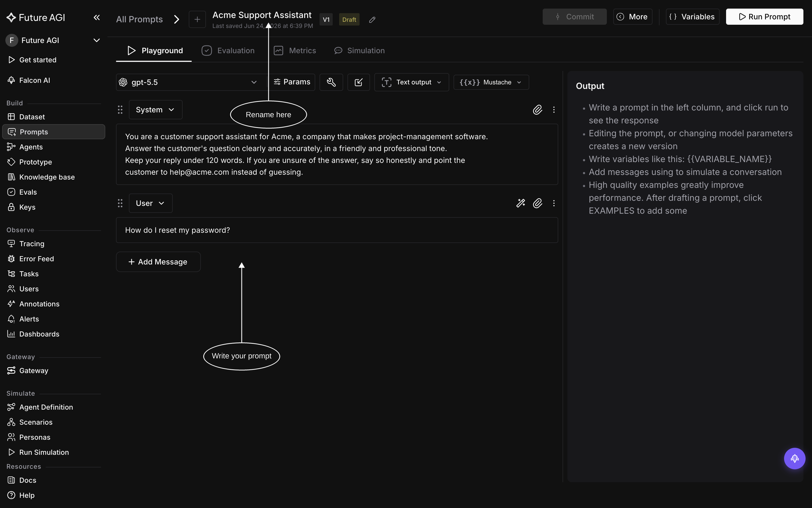Screen dimensions: 812x508
Task: Attach file to System message
Action: [x=538, y=110]
